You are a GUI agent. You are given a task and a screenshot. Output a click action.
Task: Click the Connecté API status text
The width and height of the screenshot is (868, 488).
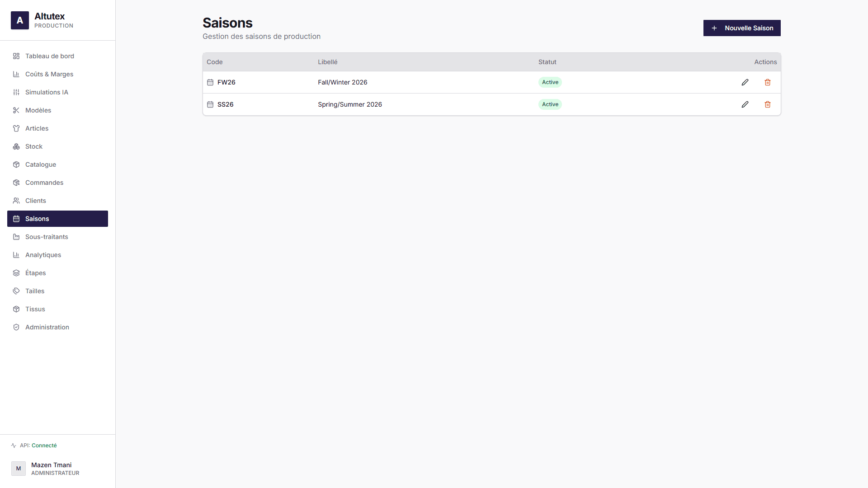tap(44, 446)
